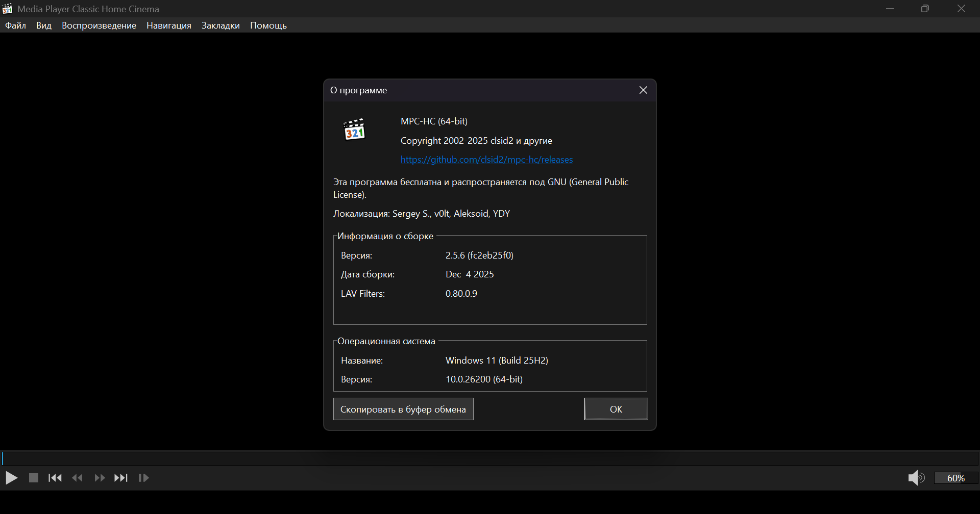980x514 pixels.
Task: Open the Файл menu
Action: [x=16, y=25]
